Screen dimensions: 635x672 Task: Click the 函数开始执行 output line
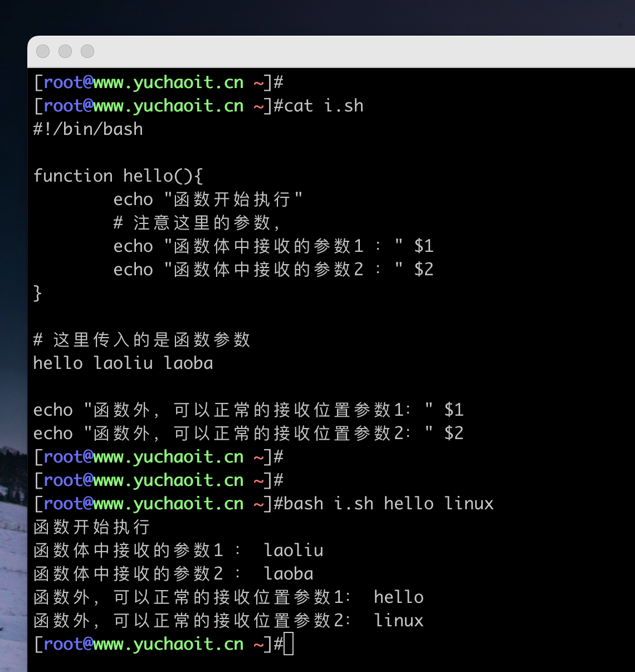tap(90, 527)
